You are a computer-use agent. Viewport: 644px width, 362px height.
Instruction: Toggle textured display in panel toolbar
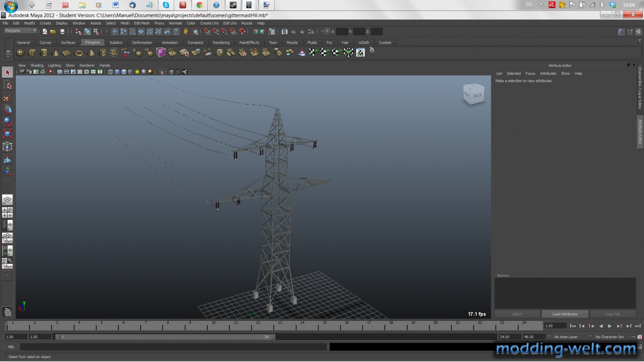coord(130,72)
